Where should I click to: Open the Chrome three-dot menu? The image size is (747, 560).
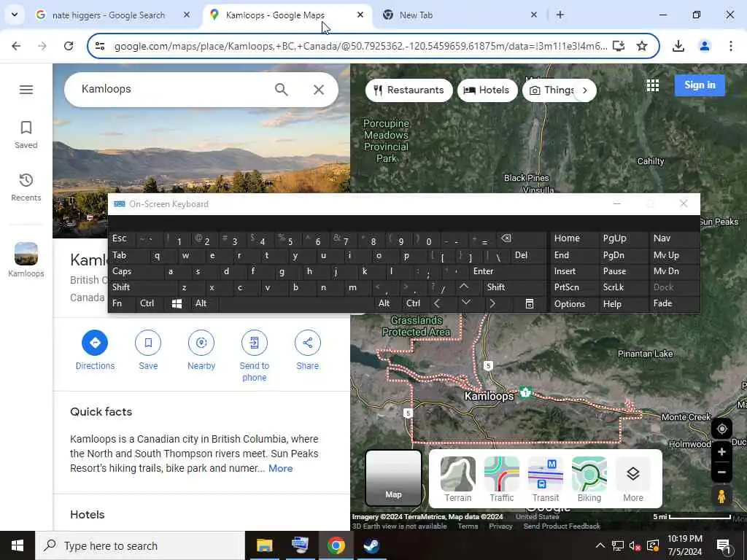731,46
